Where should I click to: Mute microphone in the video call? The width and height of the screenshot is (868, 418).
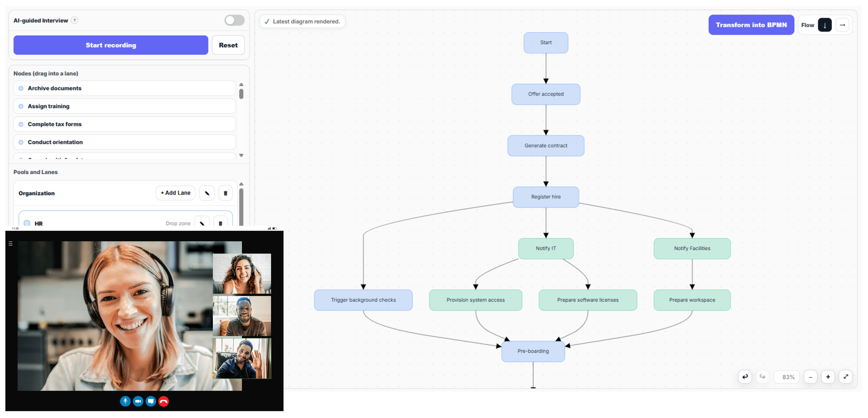click(125, 401)
